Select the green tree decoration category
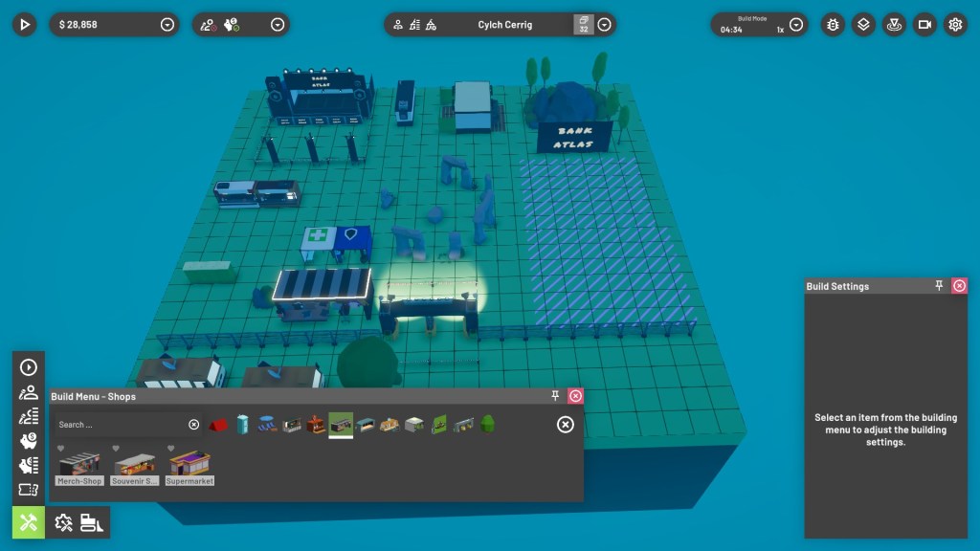Image resolution: width=980 pixels, height=551 pixels. pyautogui.click(x=488, y=424)
